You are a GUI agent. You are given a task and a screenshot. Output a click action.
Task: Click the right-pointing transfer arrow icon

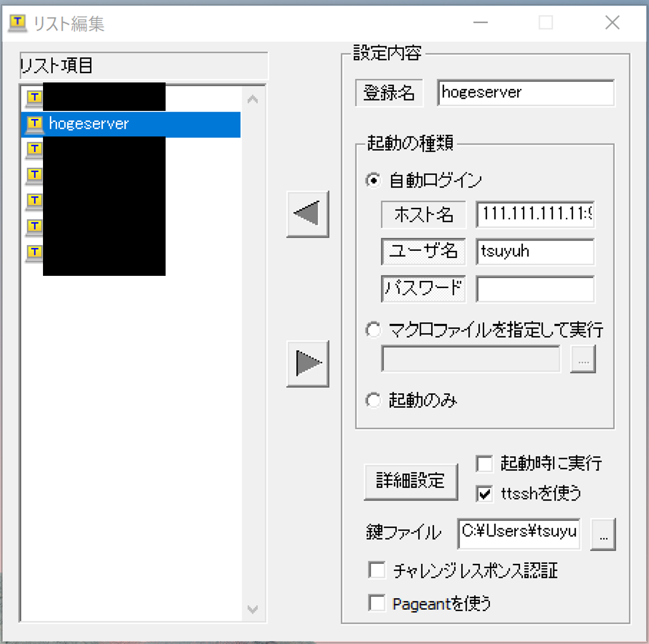307,364
